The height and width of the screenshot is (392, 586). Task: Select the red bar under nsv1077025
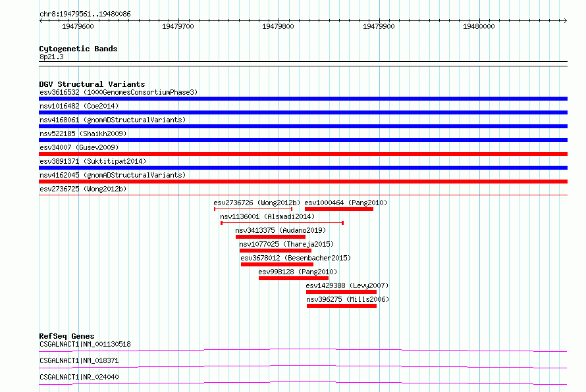[x=275, y=251]
